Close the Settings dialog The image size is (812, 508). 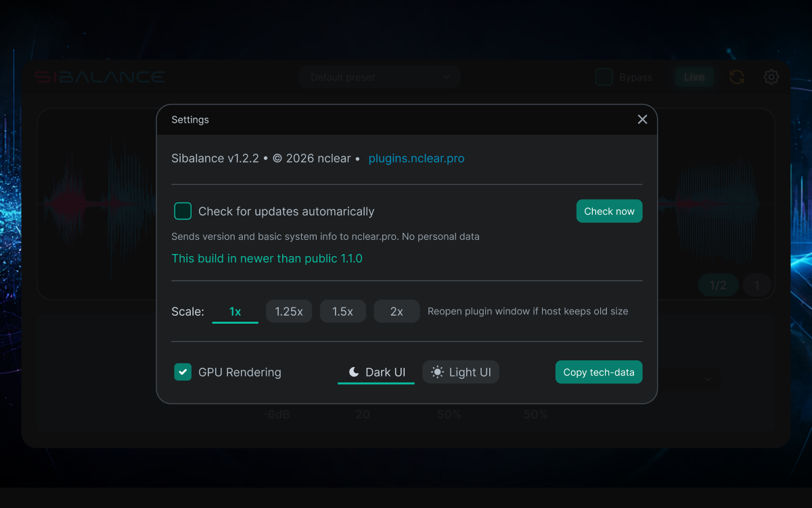(642, 119)
